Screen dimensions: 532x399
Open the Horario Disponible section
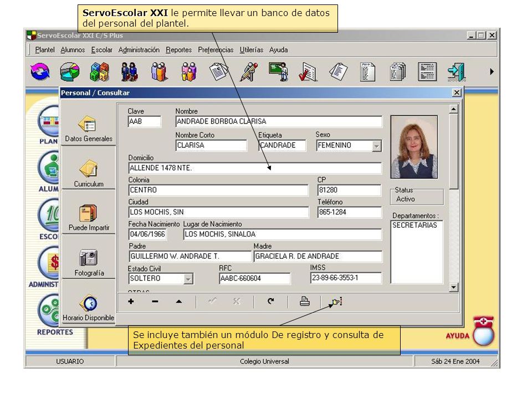click(89, 308)
